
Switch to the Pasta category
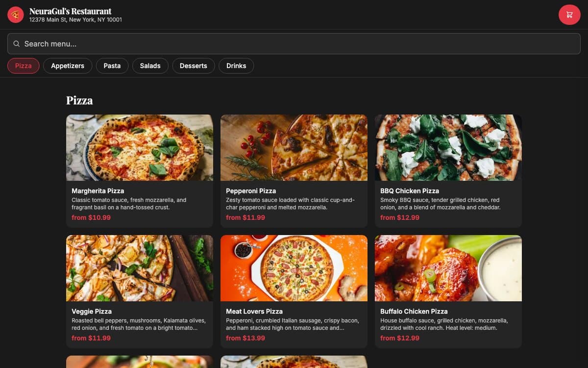coord(112,66)
